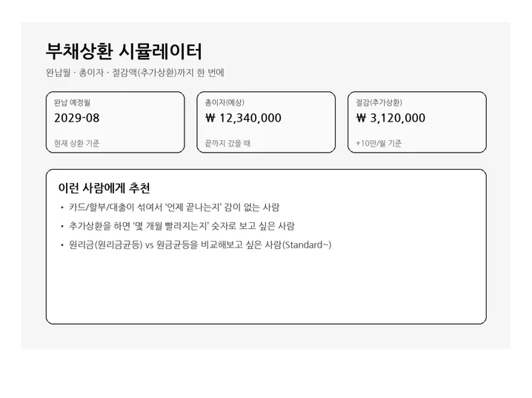Click the 끝까지 갔을 때 caption

point(227,142)
